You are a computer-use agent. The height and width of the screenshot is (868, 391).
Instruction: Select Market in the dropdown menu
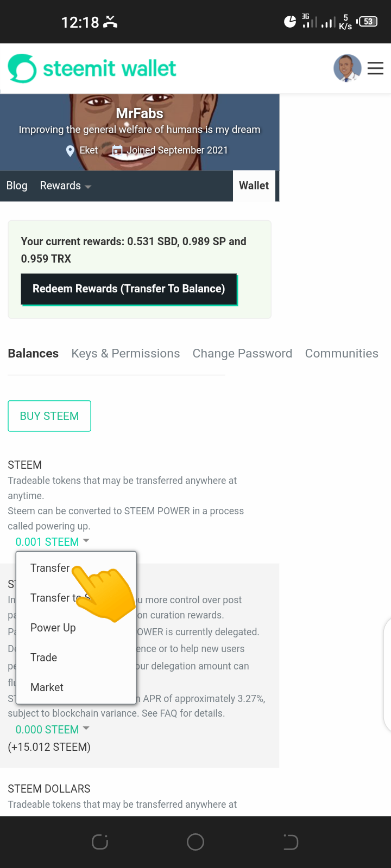coord(47,687)
